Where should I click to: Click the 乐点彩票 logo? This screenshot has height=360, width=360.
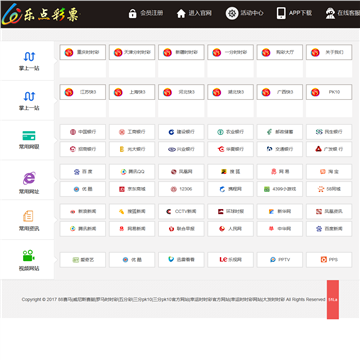[x=41, y=14]
